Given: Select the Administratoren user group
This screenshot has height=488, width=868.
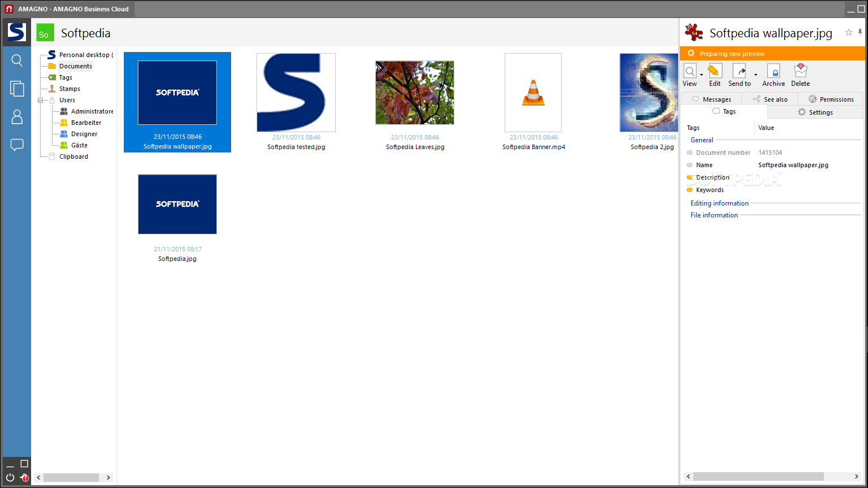Looking at the screenshot, I should (x=86, y=111).
